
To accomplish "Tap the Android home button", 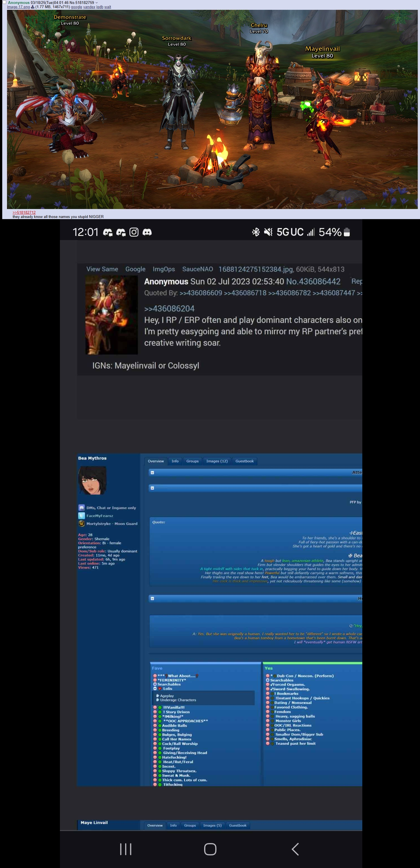I will pyautogui.click(x=210, y=849).
